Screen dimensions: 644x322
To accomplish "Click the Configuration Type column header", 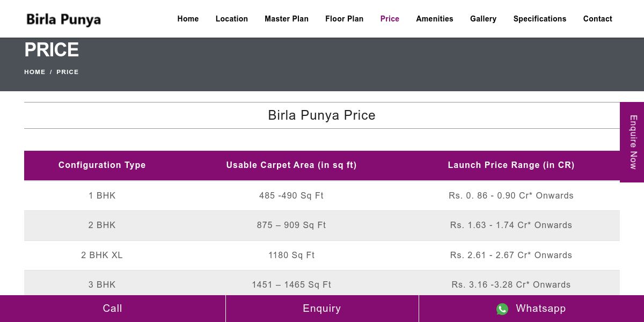I will pyautogui.click(x=102, y=165).
